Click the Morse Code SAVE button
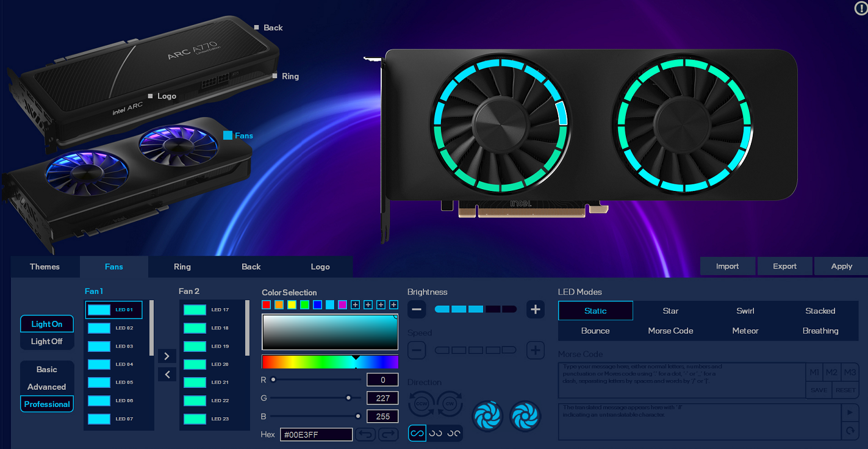Image resolution: width=868 pixels, height=449 pixels. pyautogui.click(x=819, y=390)
